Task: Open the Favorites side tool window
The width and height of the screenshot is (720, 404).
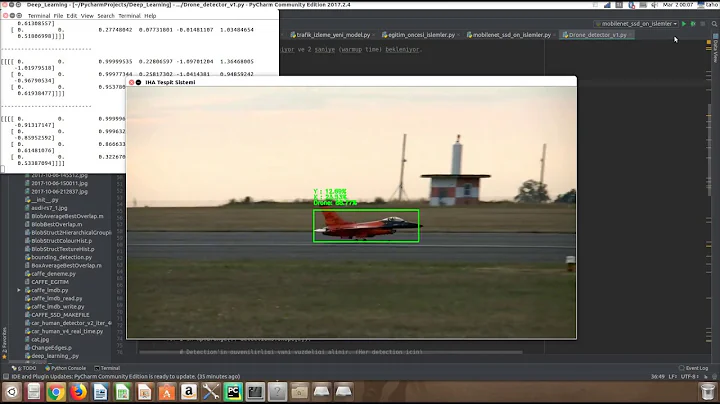Action: click(4, 343)
